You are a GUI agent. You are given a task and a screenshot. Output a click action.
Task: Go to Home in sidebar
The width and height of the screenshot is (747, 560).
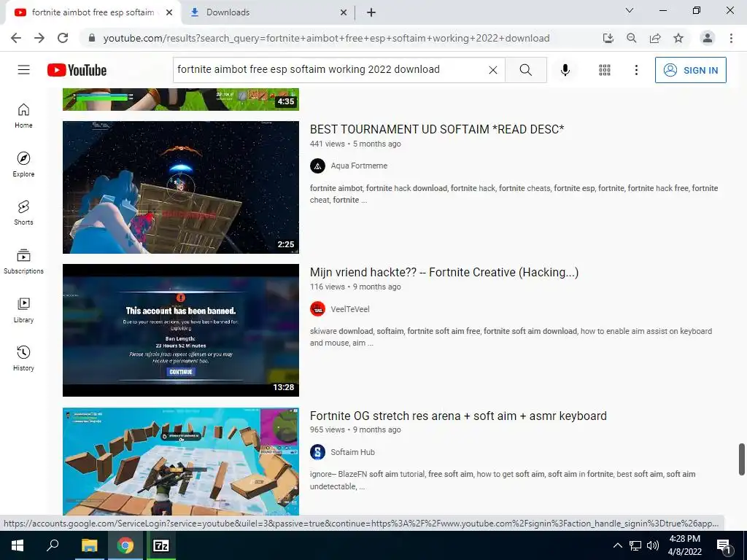[x=23, y=116]
